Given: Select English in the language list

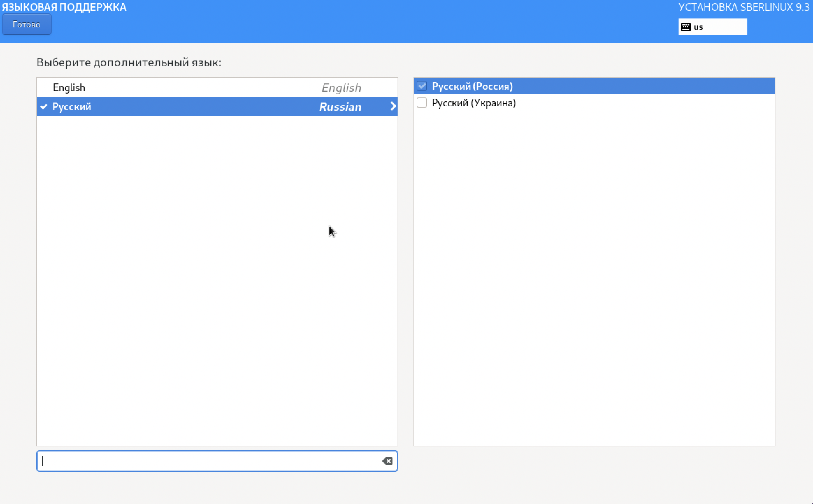Looking at the screenshot, I should tap(69, 88).
